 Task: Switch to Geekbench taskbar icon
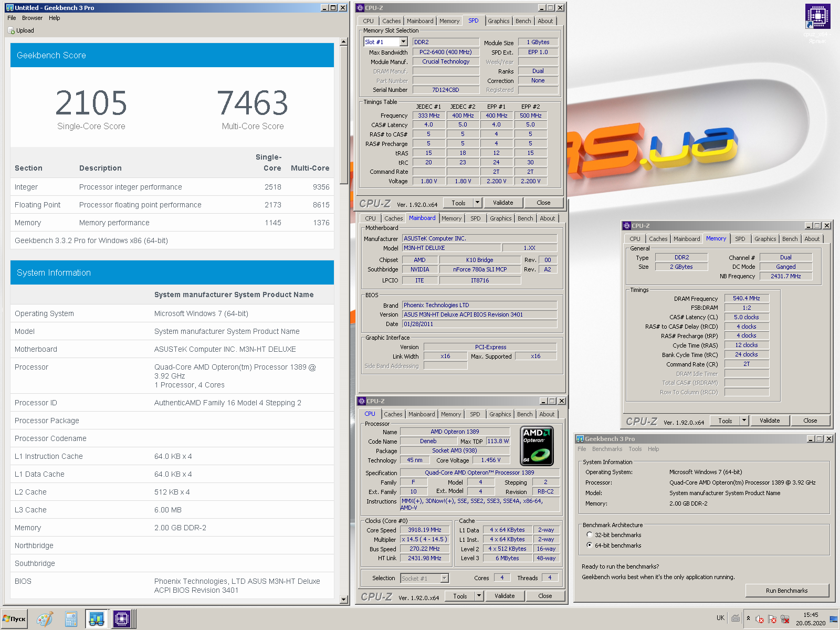[96, 619]
